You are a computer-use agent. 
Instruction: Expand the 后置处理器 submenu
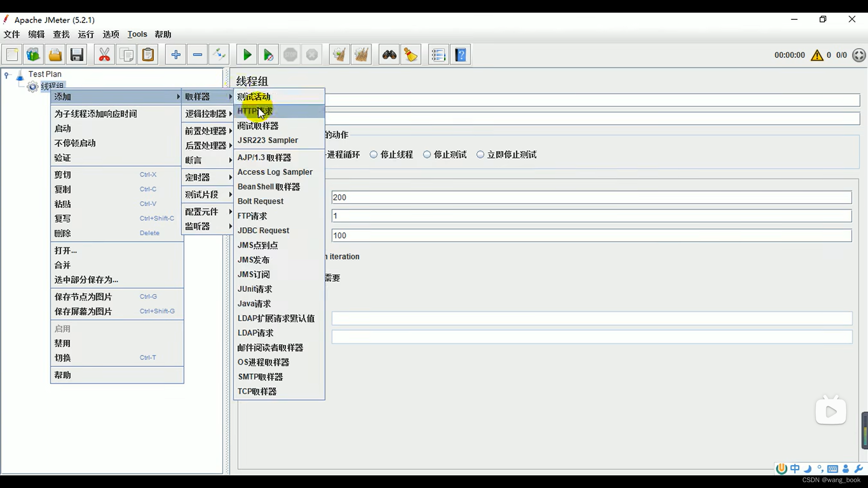[x=208, y=145]
